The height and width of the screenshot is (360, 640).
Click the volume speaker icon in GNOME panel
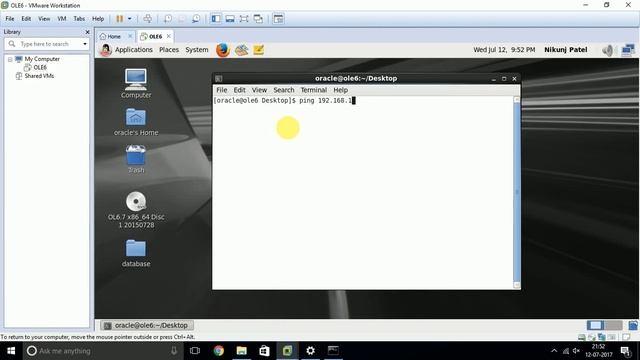click(x=607, y=50)
